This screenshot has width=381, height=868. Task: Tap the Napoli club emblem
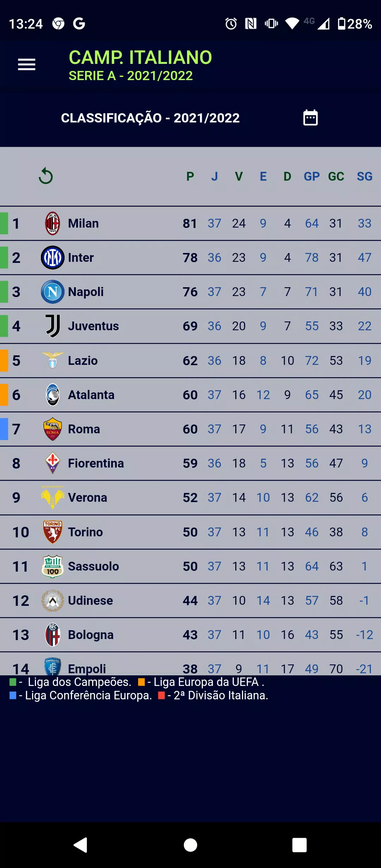point(52,291)
